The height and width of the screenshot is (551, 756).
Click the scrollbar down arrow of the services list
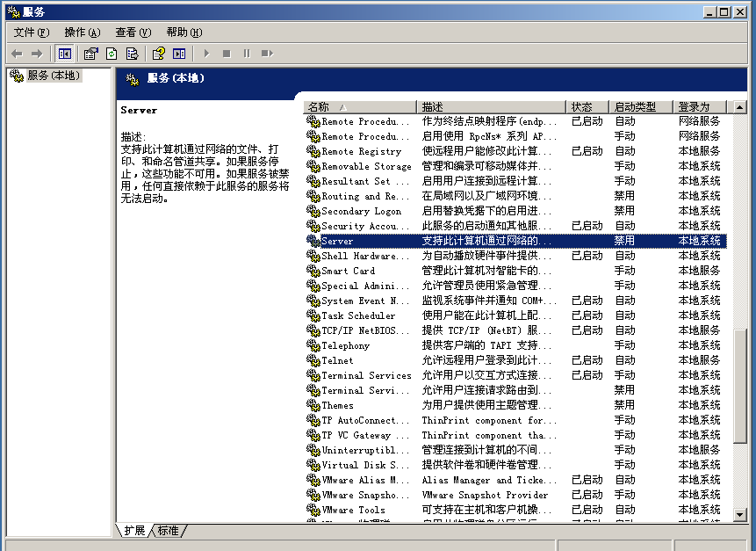[x=739, y=515]
